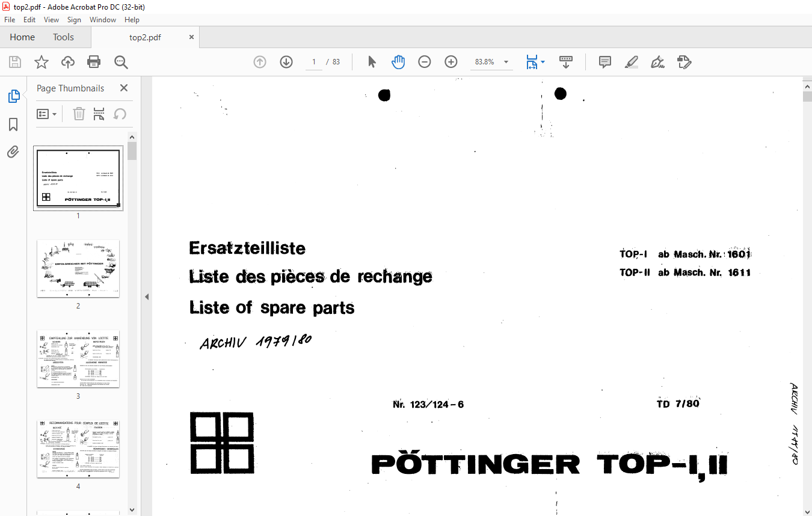Select the top2.pdf document tab

pos(145,37)
